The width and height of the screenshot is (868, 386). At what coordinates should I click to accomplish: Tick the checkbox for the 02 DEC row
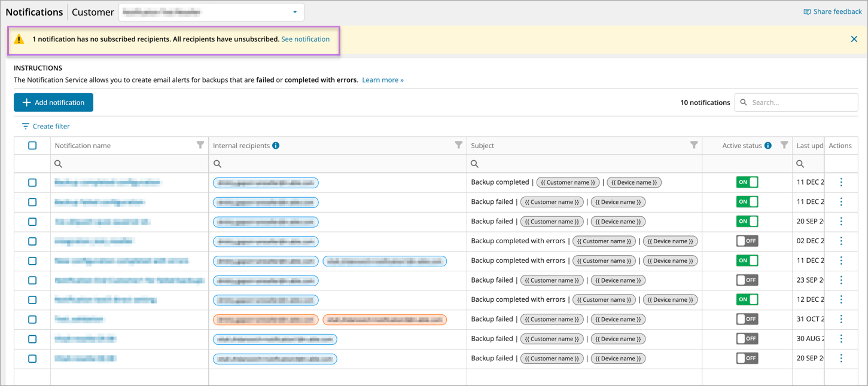[x=32, y=241]
